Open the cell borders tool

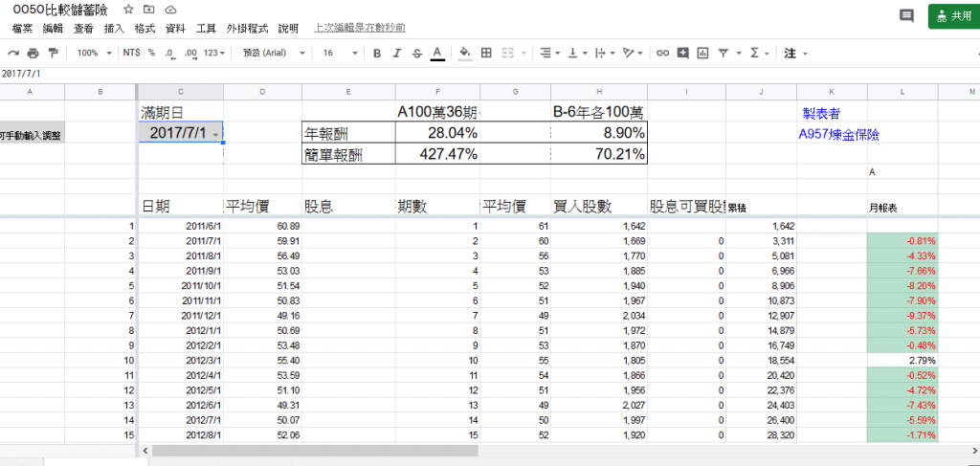click(x=486, y=53)
